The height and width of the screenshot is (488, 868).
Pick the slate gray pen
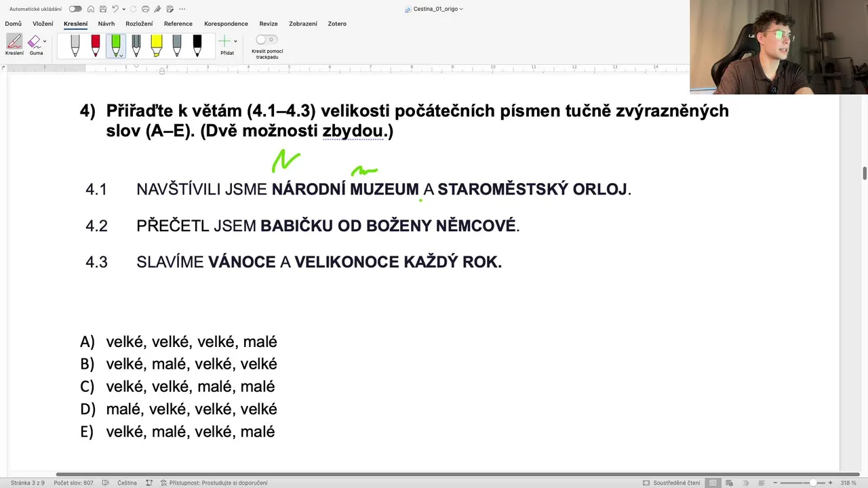pos(177,45)
